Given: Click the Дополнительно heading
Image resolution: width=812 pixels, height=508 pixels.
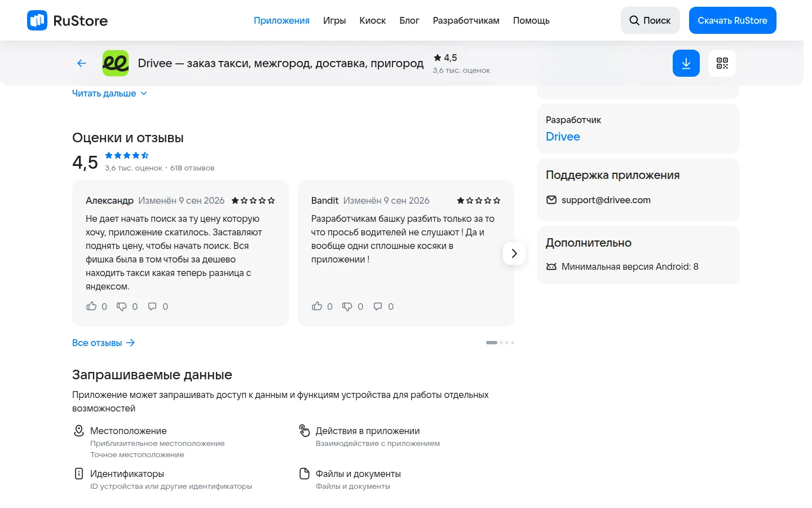Looking at the screenshot, I should click(589, 243).
